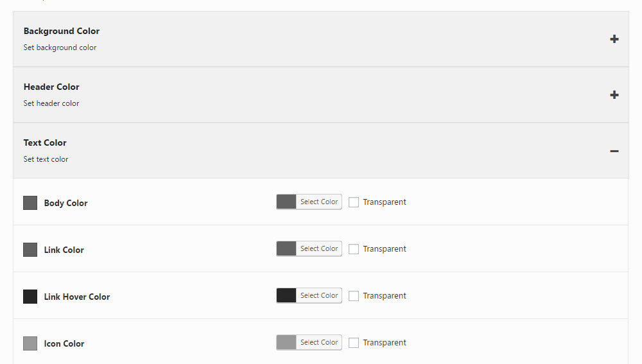Click the Link Hover Color preview square
Image resolution: width=642 pixels, height=364 pixels.
pos(30,297)
